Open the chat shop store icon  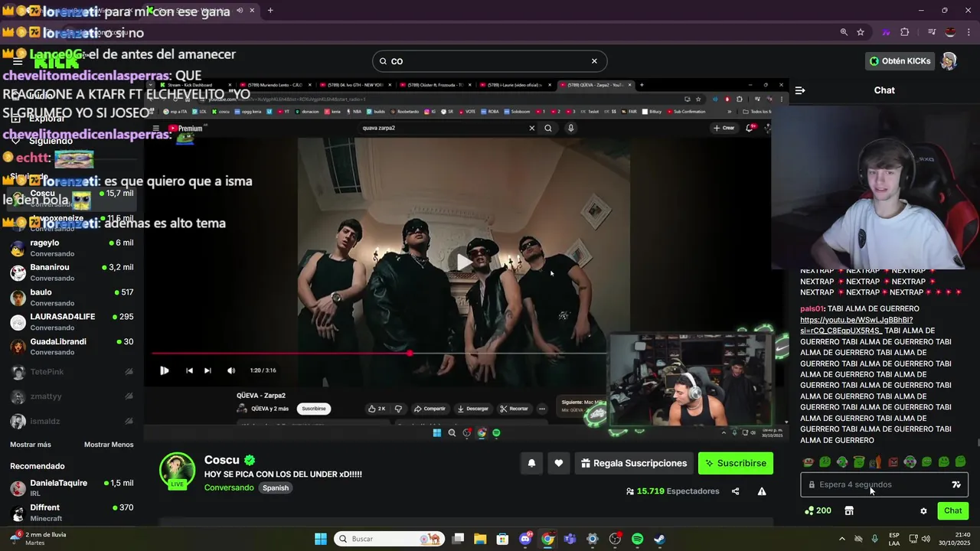pos(849,510)
